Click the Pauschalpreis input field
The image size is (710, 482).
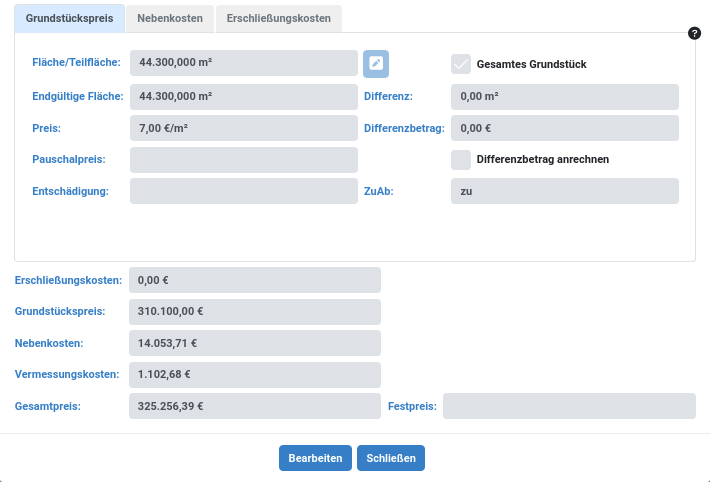click(243, 160)
